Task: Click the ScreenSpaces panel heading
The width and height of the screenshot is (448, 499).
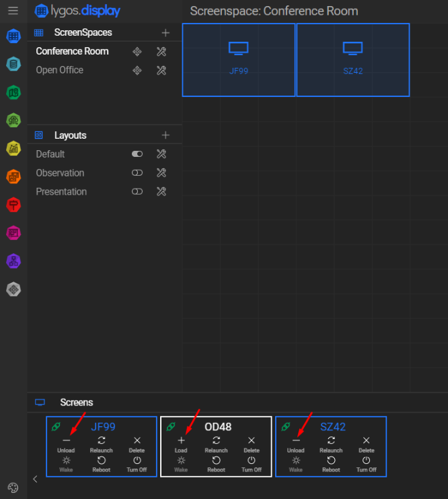Action: coord(83,32)
